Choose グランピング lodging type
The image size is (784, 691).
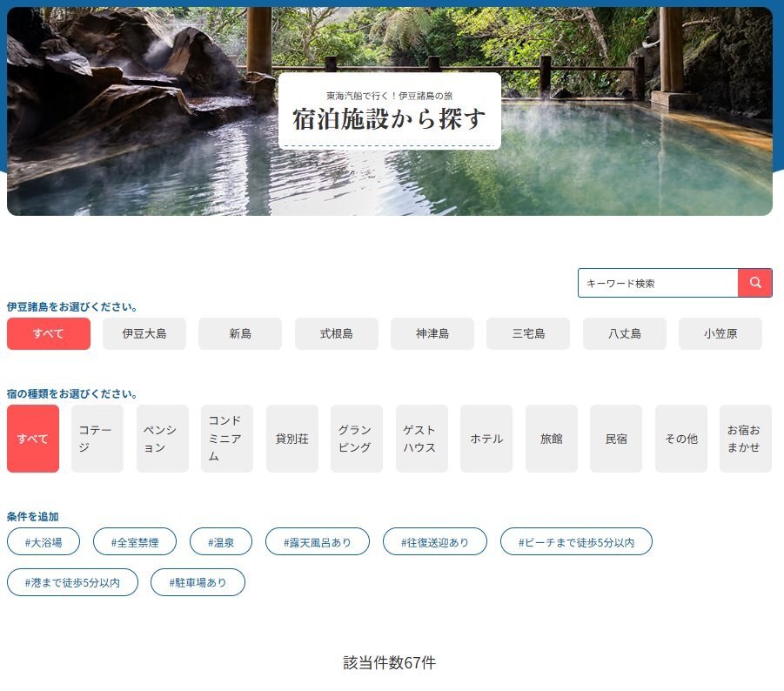357,439
